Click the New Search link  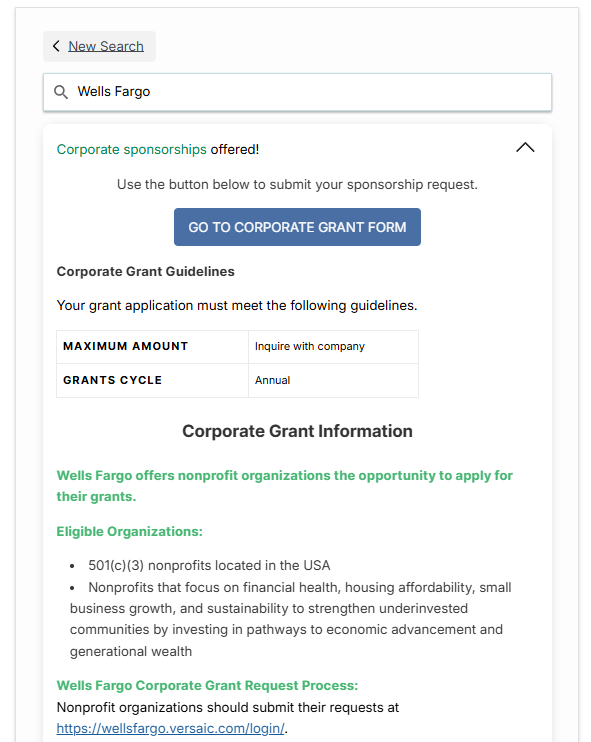[106, 46]
